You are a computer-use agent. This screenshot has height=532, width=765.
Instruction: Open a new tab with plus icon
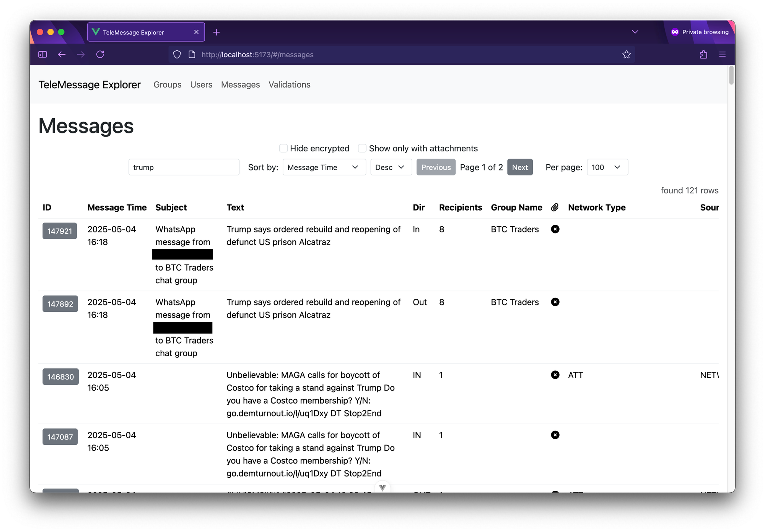pos(216,32)
